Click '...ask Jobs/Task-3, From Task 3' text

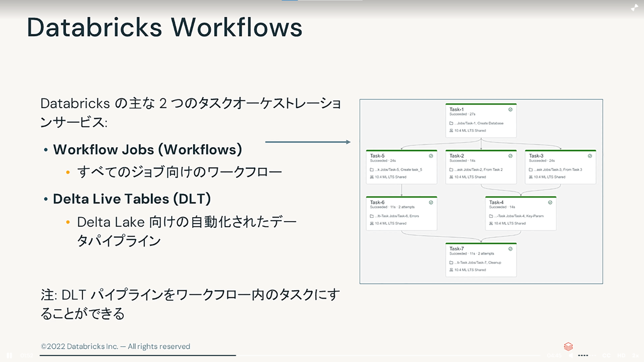tap(558, 170)
